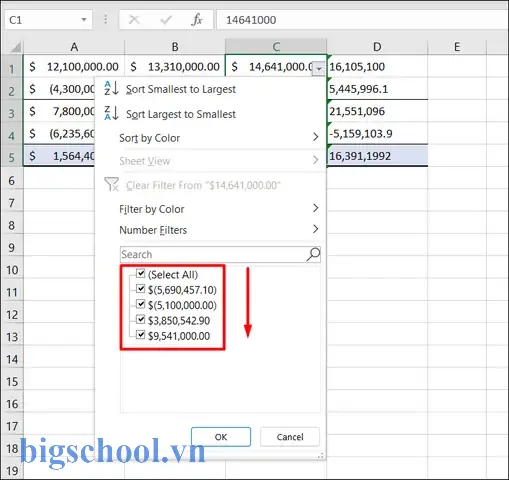Select column C header

pos(276,47)
